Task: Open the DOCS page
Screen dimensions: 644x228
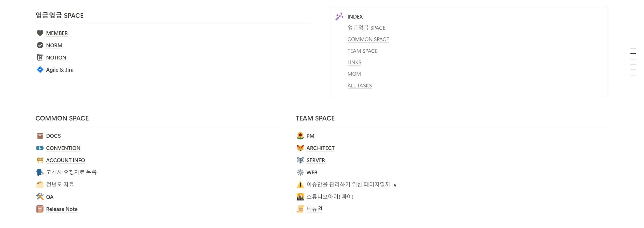Action: point(53,136)
